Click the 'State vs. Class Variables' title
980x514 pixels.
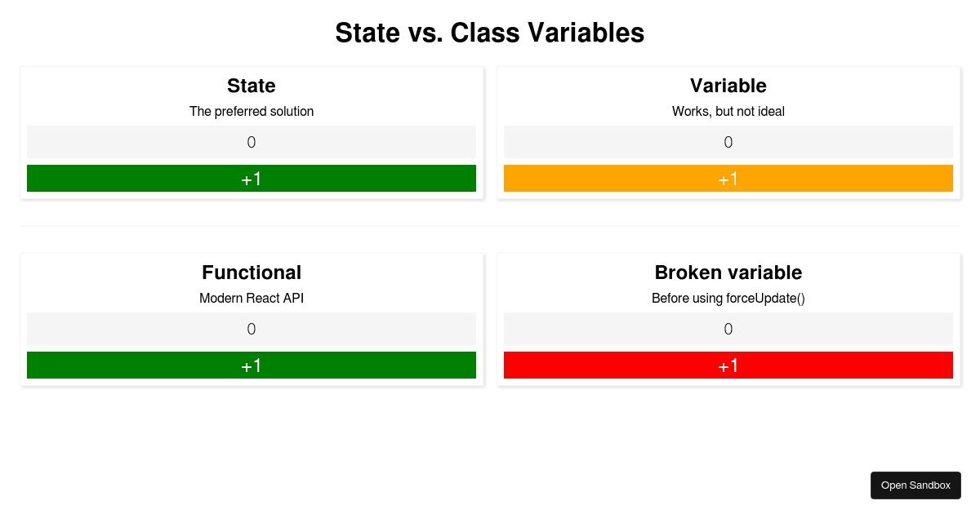(490, 33)
